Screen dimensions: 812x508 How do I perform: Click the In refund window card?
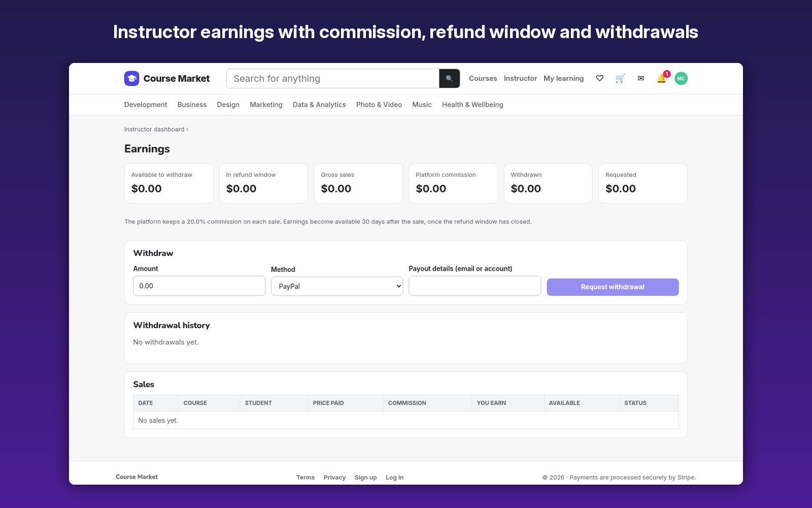[x=263, y=183]
